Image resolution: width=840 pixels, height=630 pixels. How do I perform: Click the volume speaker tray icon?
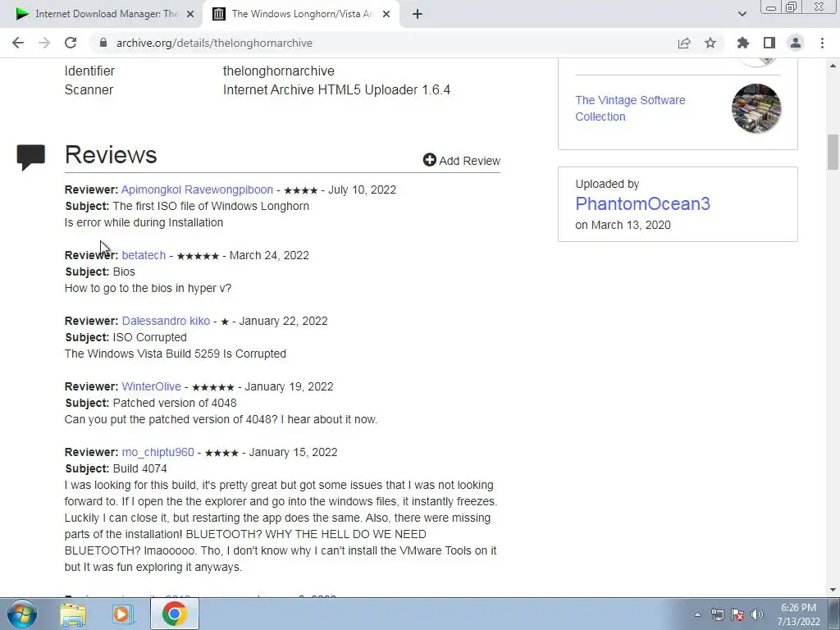[756, 615]
